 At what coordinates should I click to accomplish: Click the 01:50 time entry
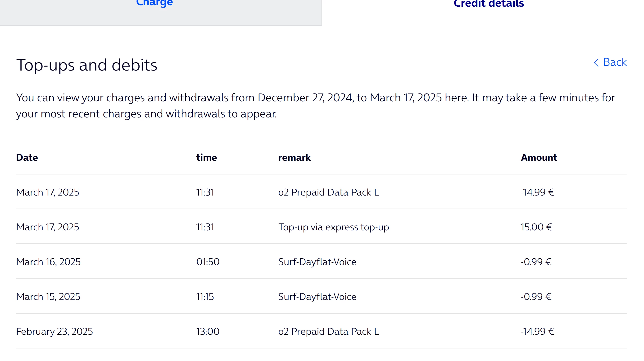click(208, 262)
